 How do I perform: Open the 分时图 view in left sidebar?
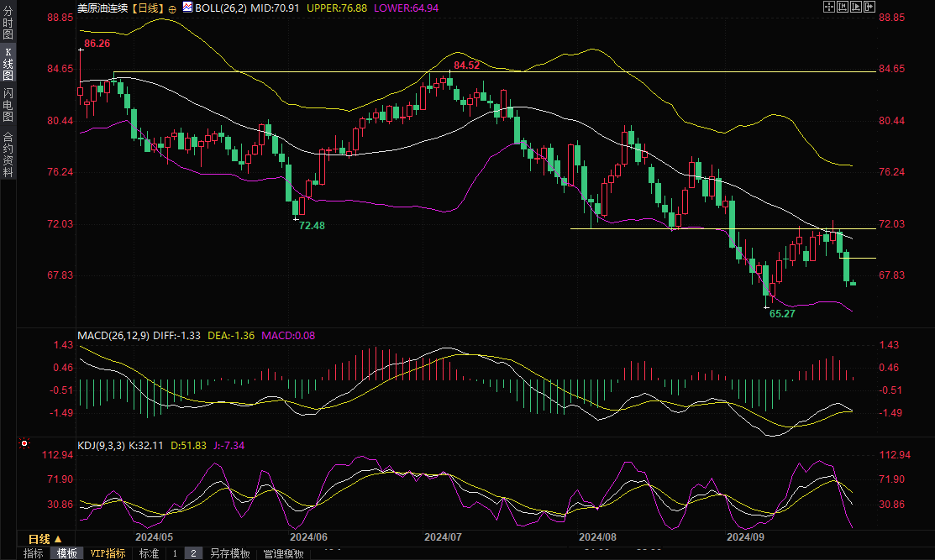coord(8,23)
